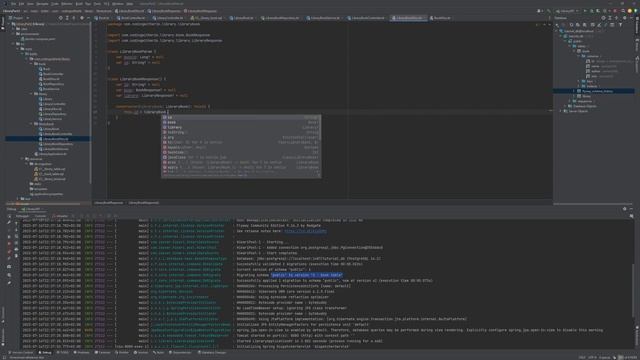The width and height of the screenshot is (640, 360).
Task: Open the Problems tool window
Action: (x=81, y=352)
